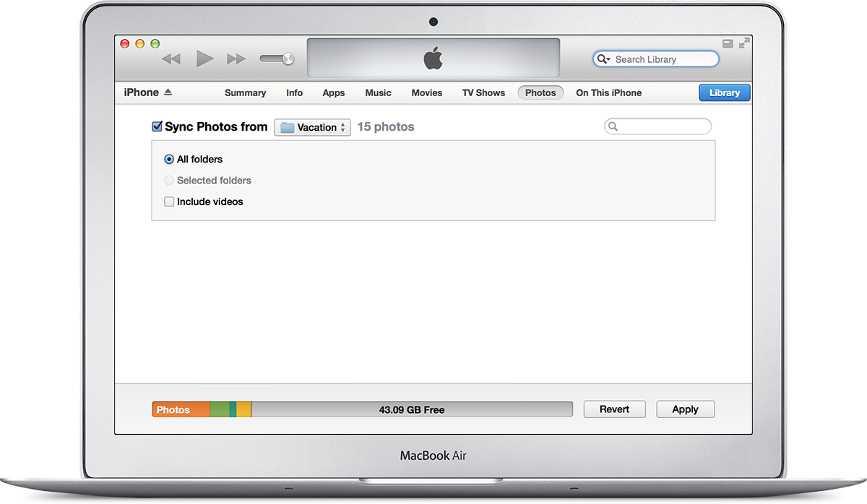Click the Apple logo in the display area

[x=433, y=58]
